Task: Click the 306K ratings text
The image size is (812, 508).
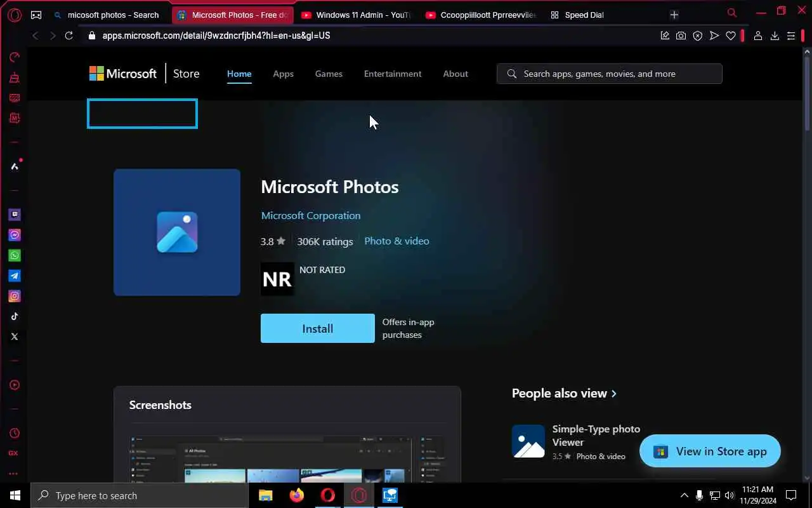Action: (325, 241)
